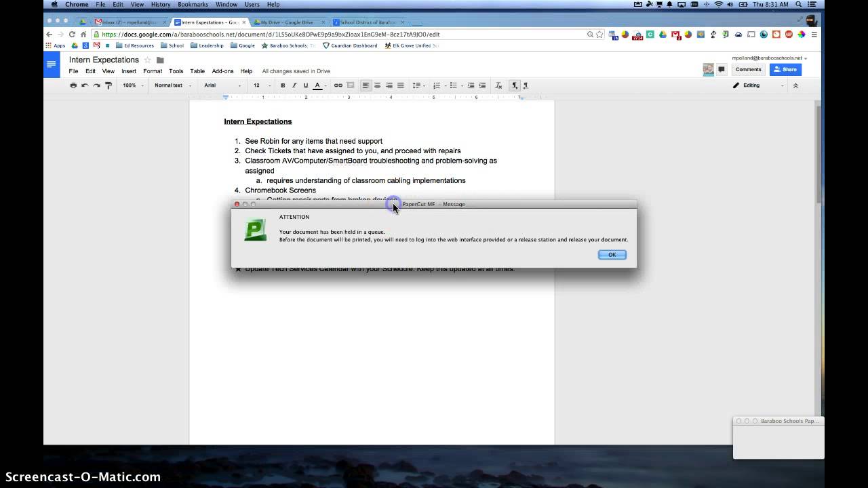This screenshot has width=868, height=488.
Task: Open the Table menu in Docs
Action: pos(197,71)
